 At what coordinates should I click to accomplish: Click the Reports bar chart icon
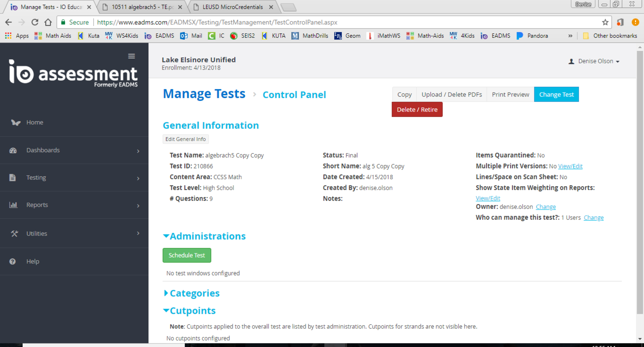pyautogui.click(x=13, y=205)
